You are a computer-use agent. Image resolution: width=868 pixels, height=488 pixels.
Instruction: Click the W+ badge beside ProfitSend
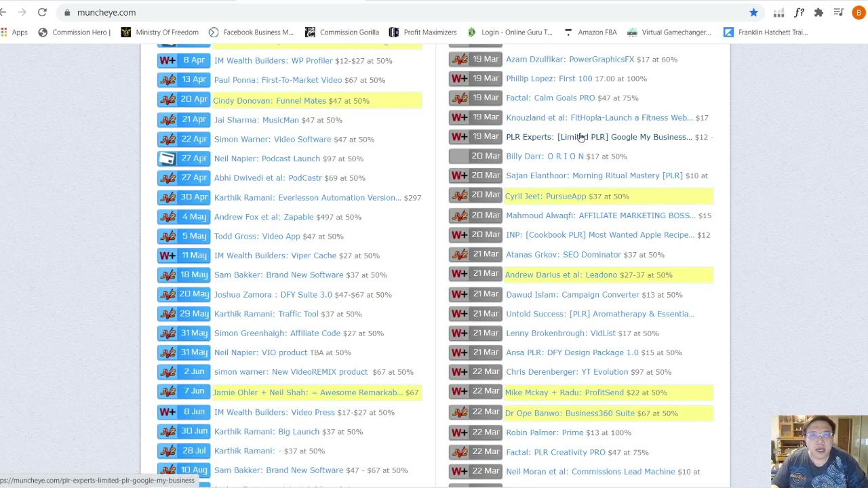coord(460,392)
